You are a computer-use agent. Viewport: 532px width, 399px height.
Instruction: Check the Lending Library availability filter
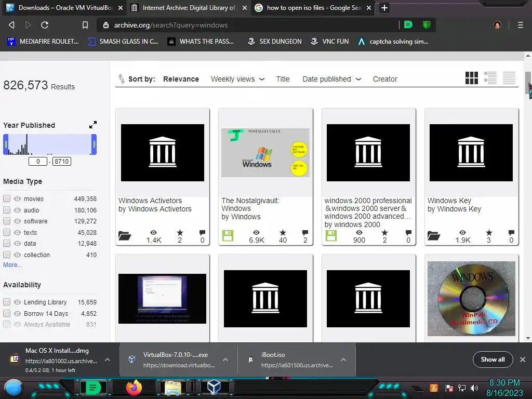click(7, 302)
